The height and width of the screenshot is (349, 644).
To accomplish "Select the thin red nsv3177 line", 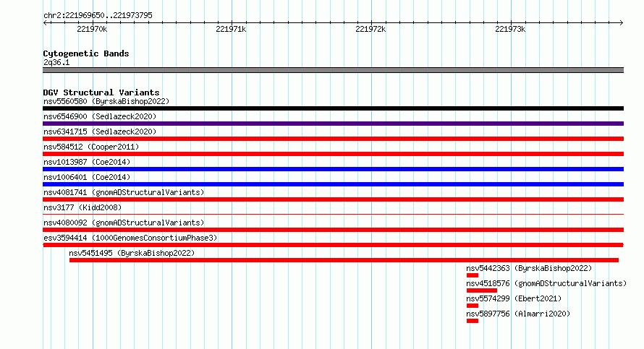I will coord(333,214).
